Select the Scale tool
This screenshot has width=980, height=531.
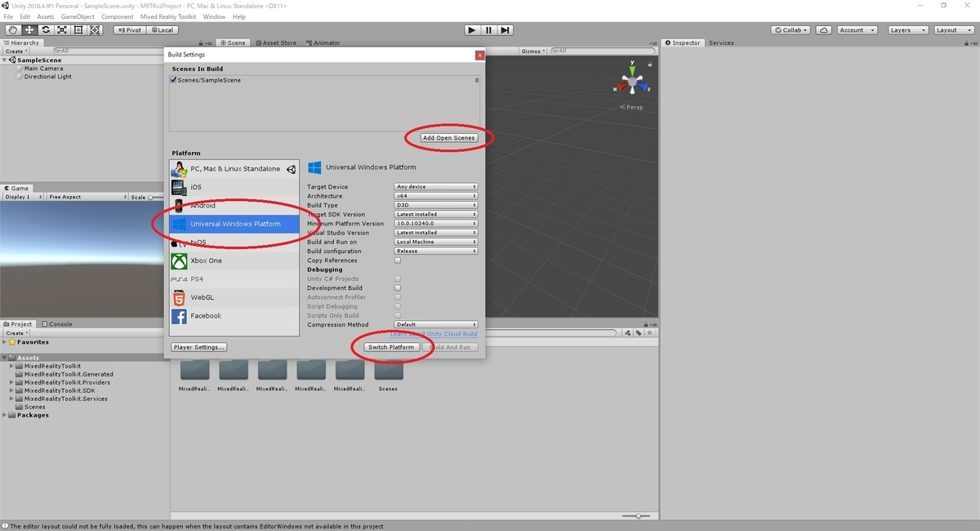pyautogui.click(x=61, y=30)
